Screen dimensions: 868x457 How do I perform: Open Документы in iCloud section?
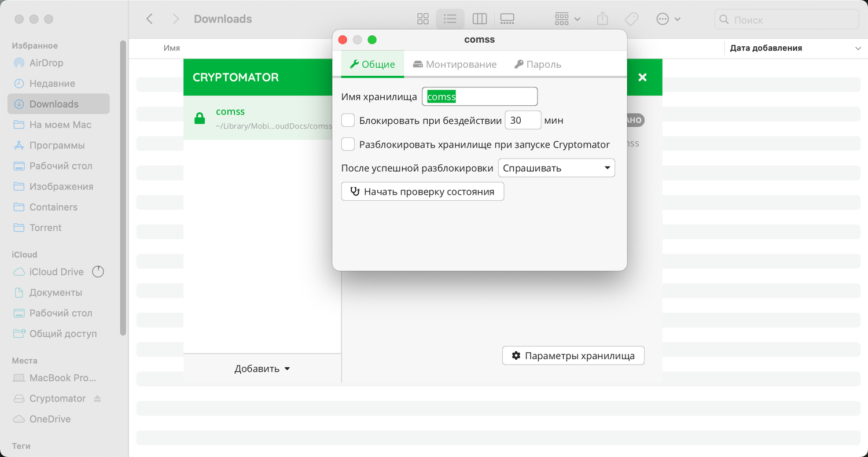click(58, 293)
